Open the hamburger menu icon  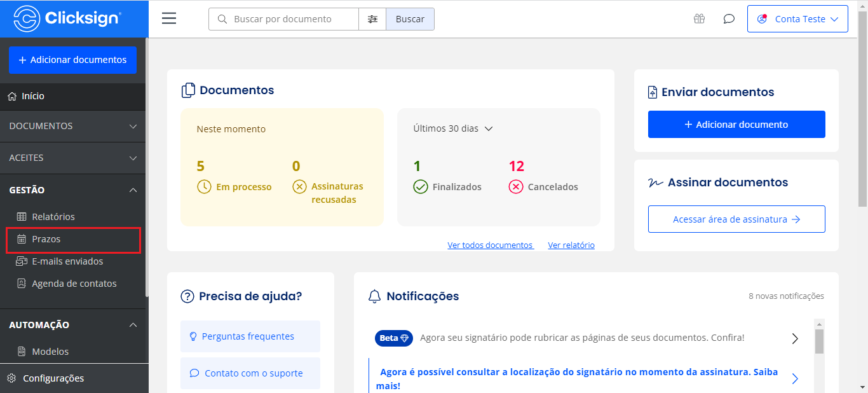tap(169, 18)
